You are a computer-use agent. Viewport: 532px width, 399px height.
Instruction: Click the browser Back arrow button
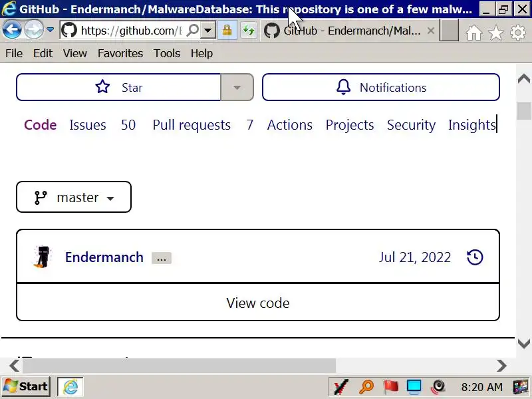(x=12, y=30)
